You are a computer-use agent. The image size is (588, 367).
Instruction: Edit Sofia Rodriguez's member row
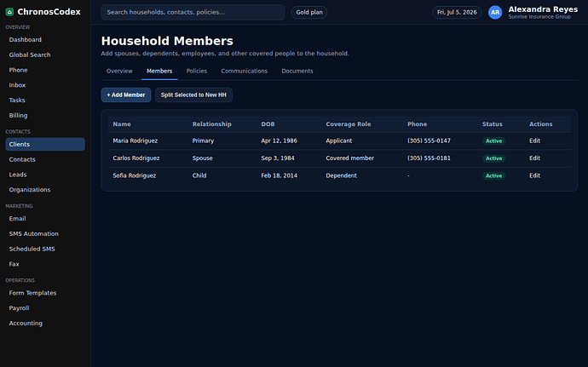534,175
